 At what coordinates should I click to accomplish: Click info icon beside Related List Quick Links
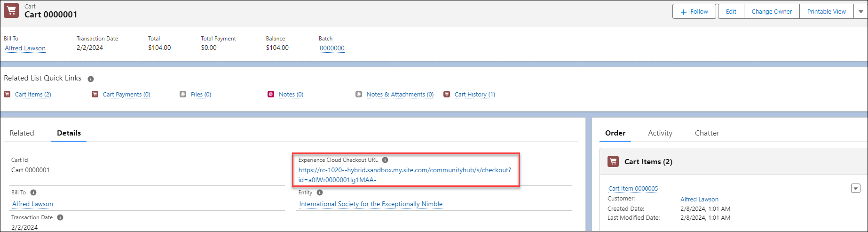[91, 79]
